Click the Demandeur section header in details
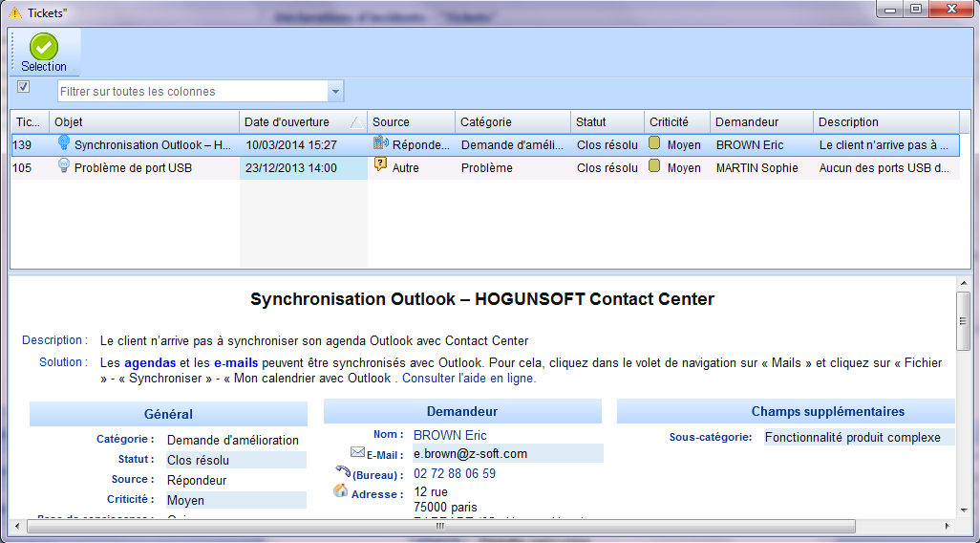 (x=462, y=411)
